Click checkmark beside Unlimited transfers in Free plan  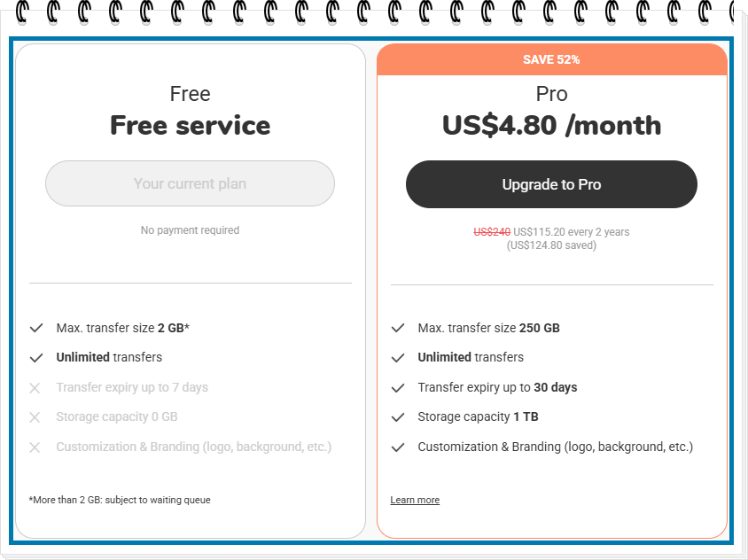pyautogui.click(x=36, y=358)
